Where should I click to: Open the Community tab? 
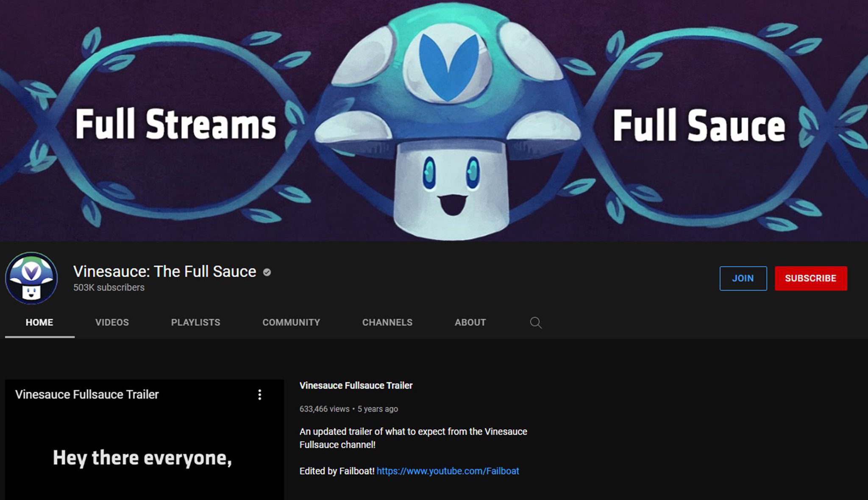(291, 322)
